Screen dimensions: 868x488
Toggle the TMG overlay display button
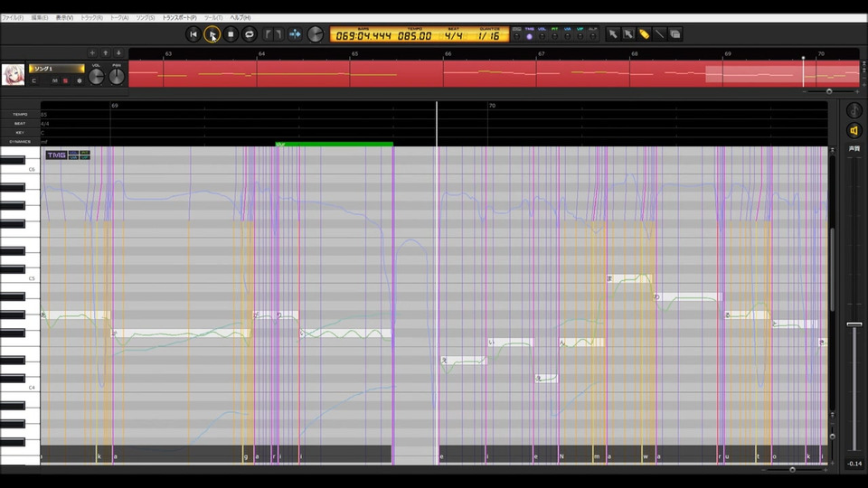56,155
